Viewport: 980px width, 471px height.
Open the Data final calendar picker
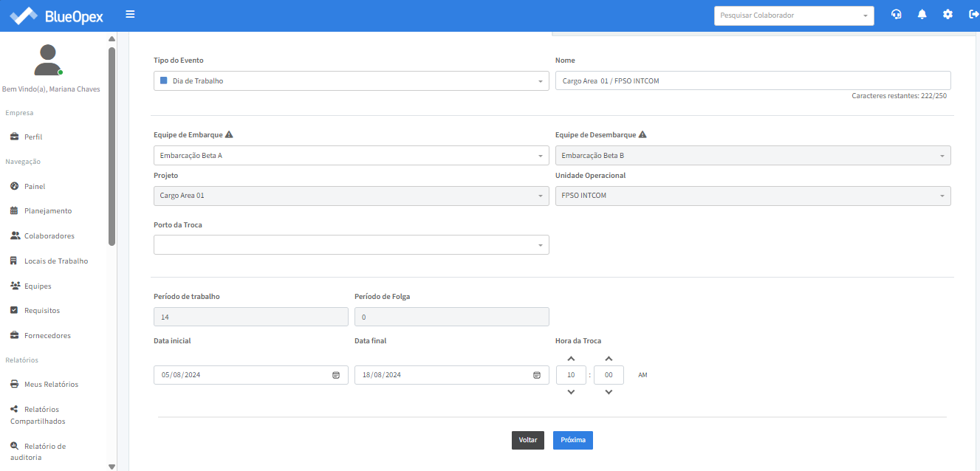(537, 375)
